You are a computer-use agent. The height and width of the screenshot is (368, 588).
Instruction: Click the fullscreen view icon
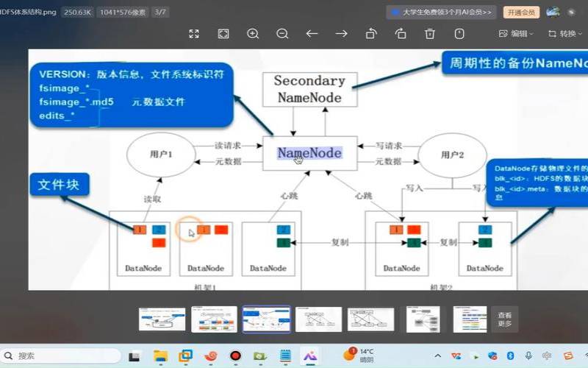[x=194, y=34]
